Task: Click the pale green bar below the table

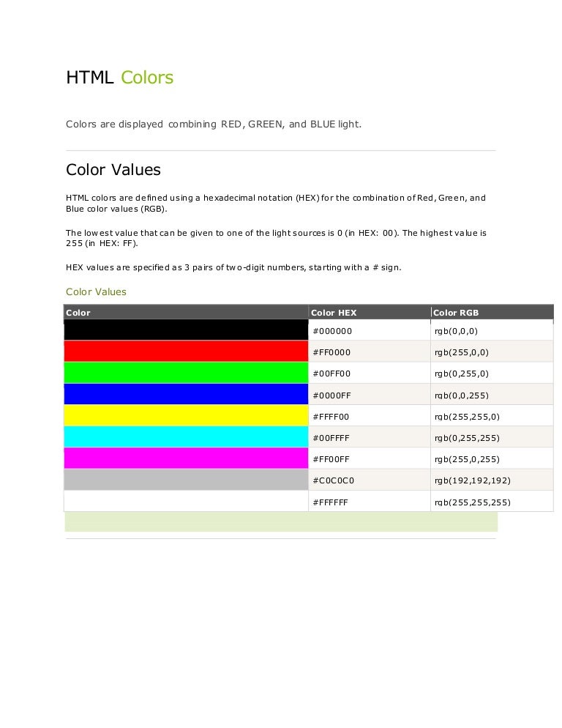Action: pyautogui.click(x=281, y=522)
